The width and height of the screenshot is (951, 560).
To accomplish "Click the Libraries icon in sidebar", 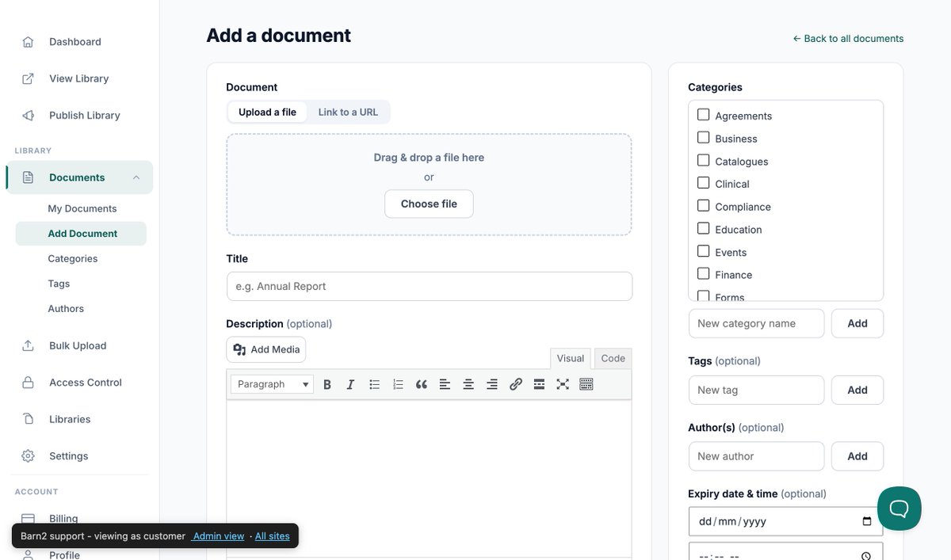I will (x=28, y=419).
